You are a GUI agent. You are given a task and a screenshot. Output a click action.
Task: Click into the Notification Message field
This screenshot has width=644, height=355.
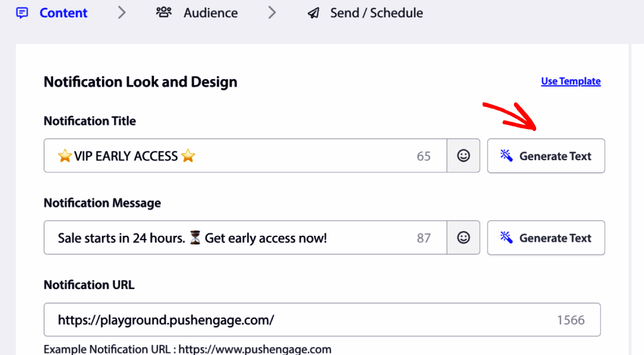coord(245,237)
